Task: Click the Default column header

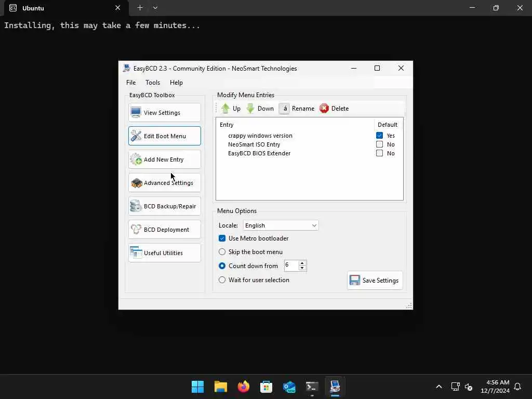Action: tap(388, 125)
